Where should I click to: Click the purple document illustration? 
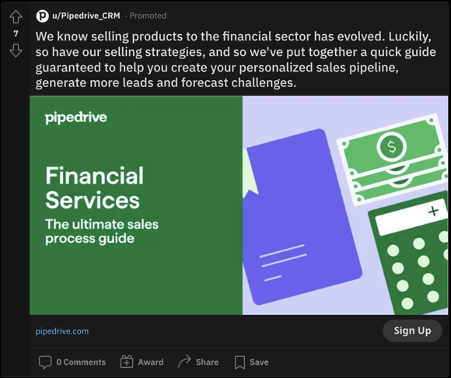pos(303,217)
